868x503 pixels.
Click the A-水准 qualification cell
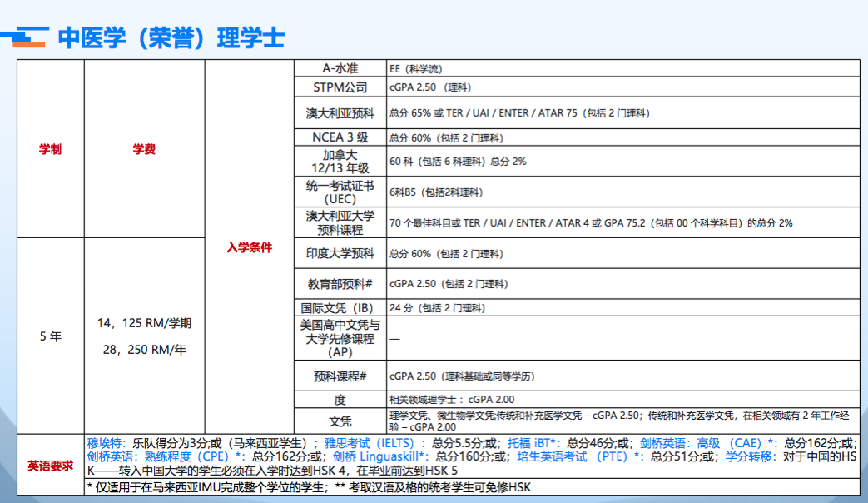pyautogui.click(x=340, y=68)
